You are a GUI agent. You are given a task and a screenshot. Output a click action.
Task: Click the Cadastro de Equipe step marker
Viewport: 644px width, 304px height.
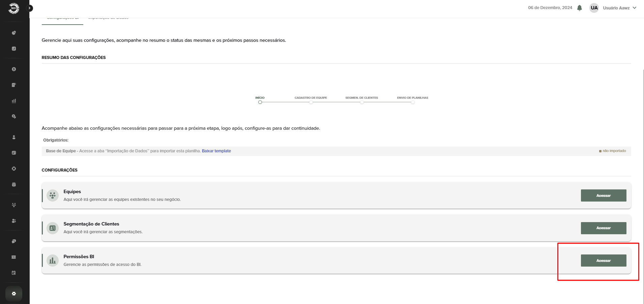(x=311, y=102)
